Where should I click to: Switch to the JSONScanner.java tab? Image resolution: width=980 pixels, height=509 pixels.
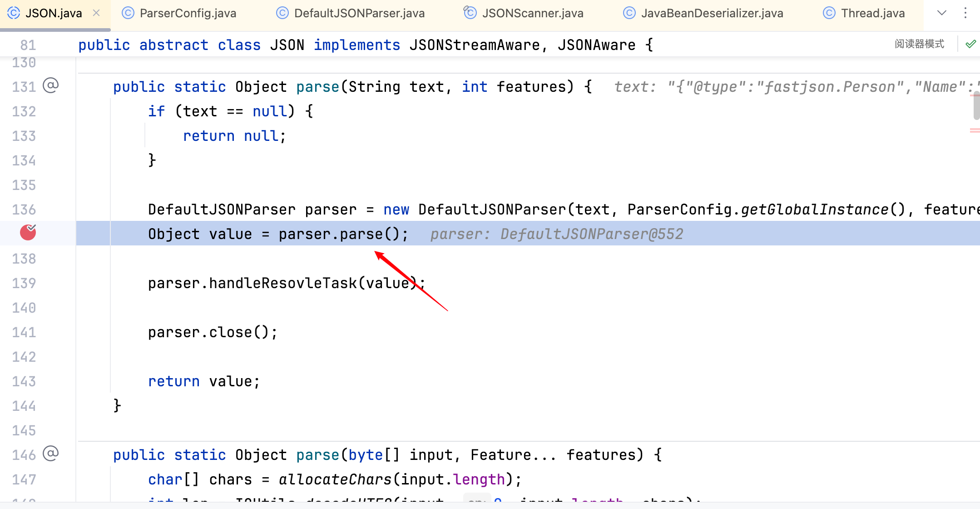[x=532, y=13]
